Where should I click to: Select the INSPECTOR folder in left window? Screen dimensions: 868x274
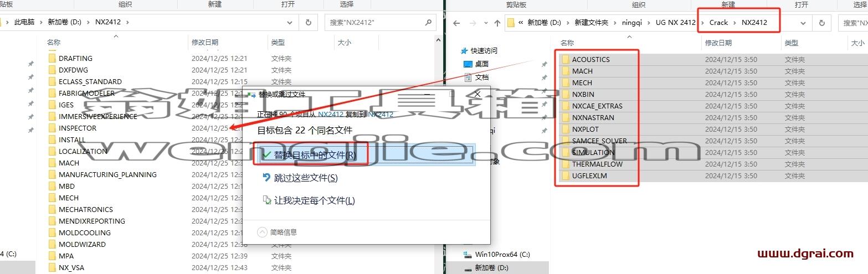(x=77, y=128)
